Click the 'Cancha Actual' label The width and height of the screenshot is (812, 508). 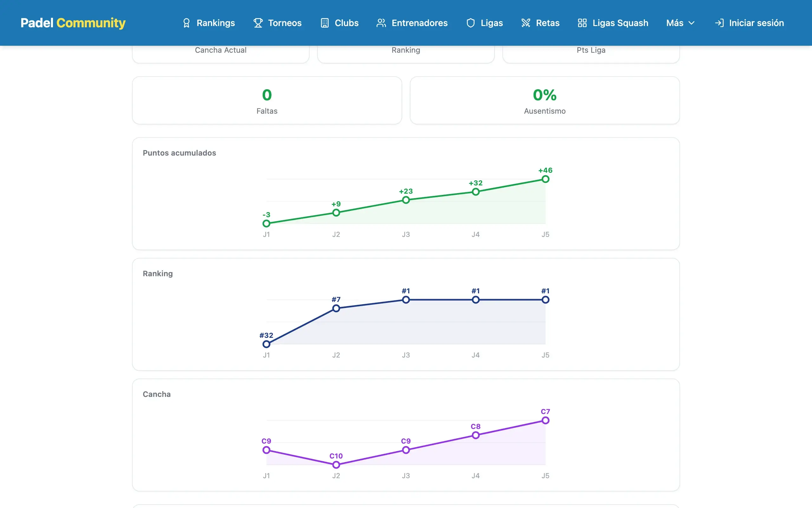(221, 50)
